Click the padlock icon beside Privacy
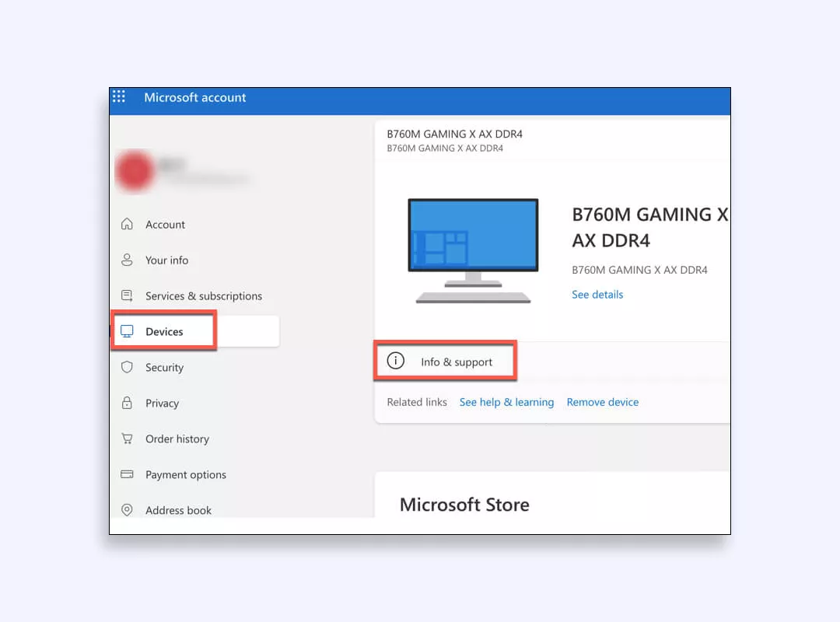 tap(128, 403)
